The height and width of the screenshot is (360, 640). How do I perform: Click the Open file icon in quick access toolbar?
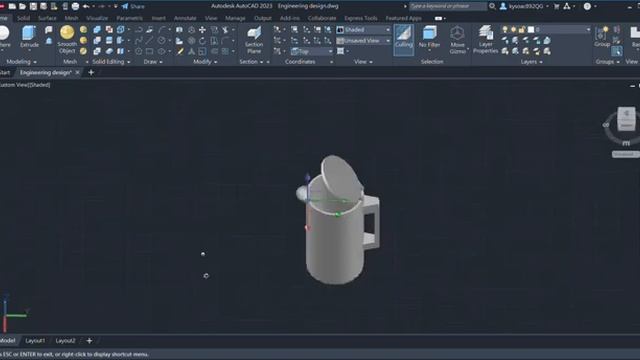click(x=22, y=6)
